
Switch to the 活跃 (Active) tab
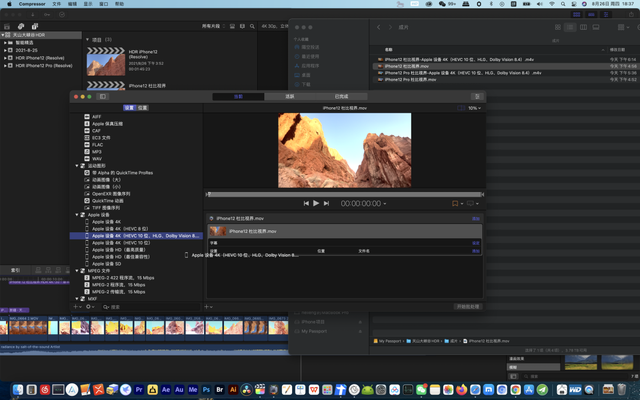point(290,96)
